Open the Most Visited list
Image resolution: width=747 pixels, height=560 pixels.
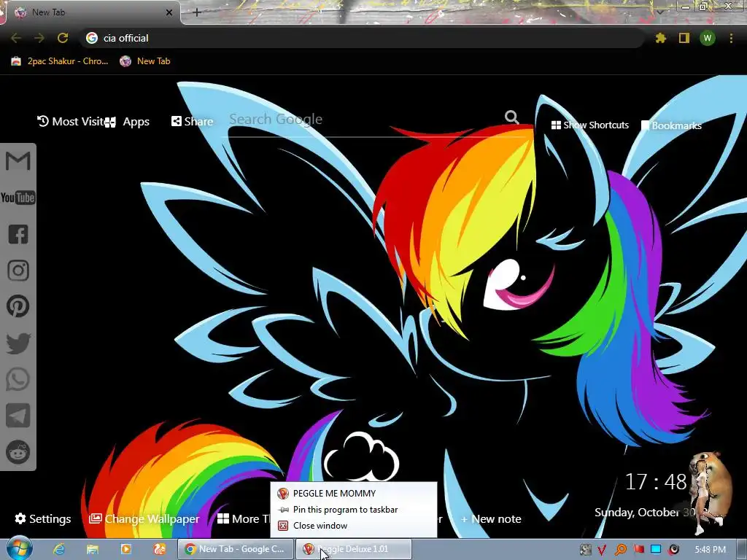[x=71, y=122]
